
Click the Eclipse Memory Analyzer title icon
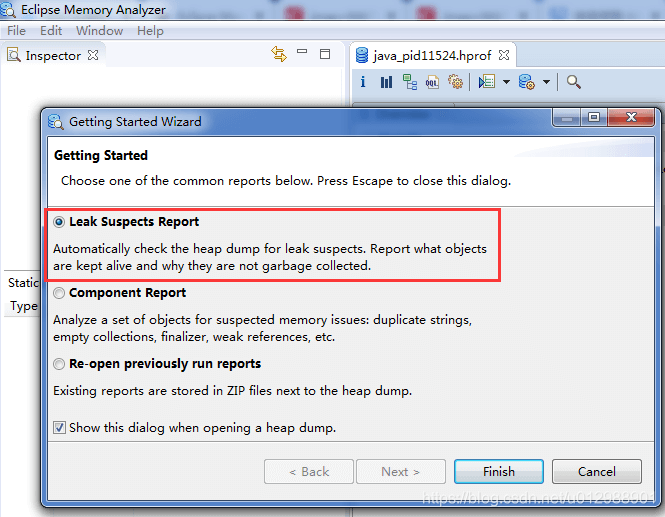[x=8, y=9]
